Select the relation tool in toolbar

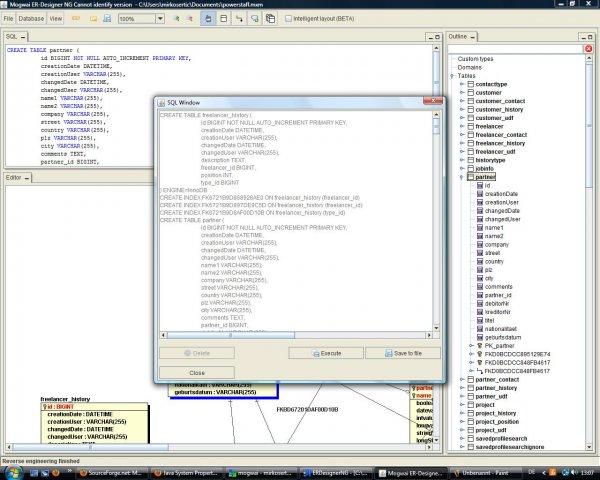coord(239,18)
